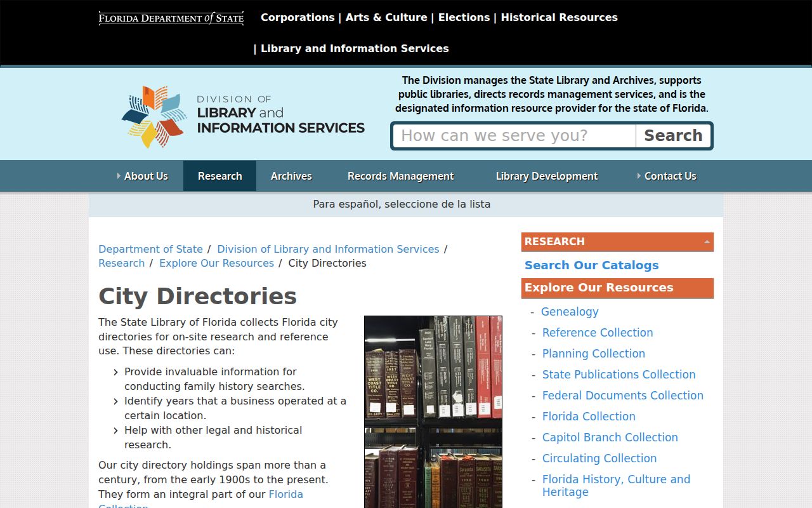Open the Historical Resources top link
812x508 pixels.
(x=559, y=18)
